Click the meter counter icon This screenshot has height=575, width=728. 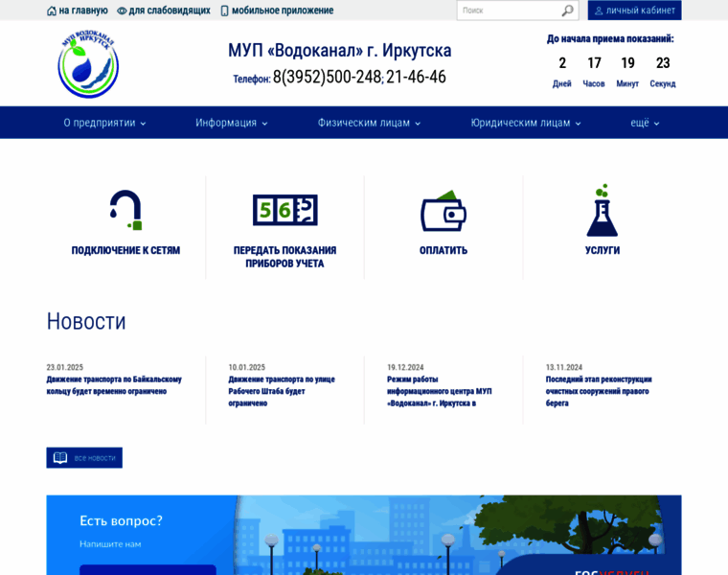click(x=285, y=210)
